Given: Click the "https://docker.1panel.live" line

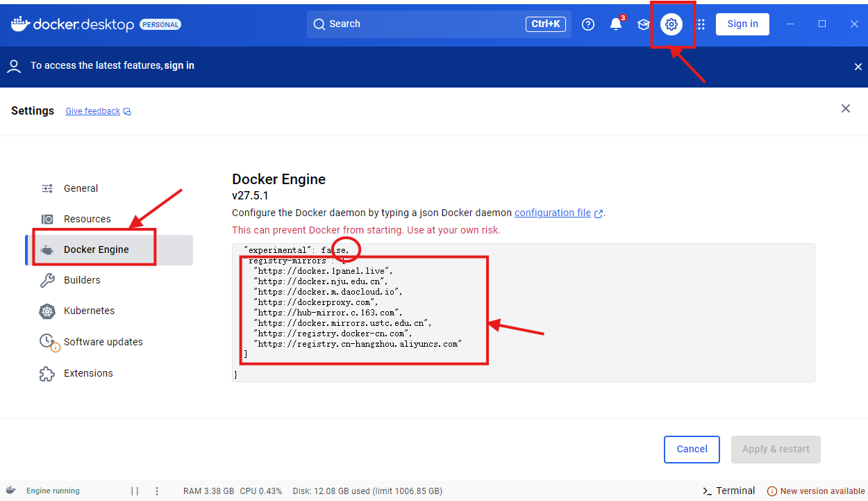Looking at the screenshot, I should click(323, 270).
